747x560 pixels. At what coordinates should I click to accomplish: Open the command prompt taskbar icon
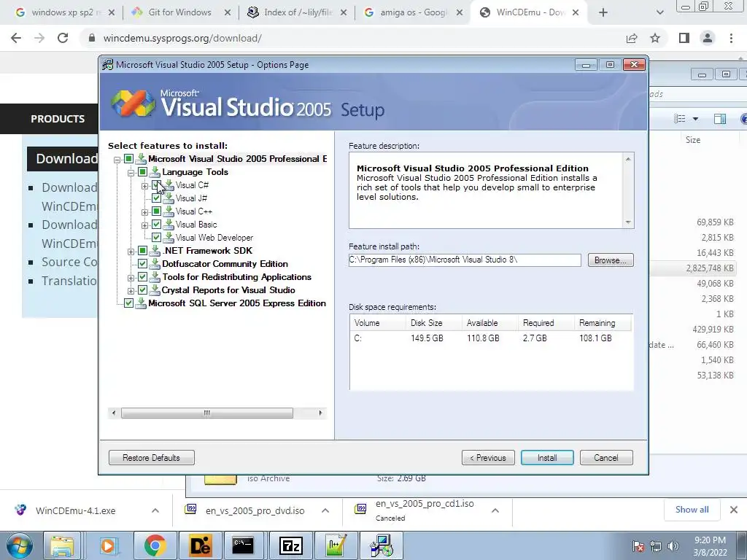pos(243,545)
